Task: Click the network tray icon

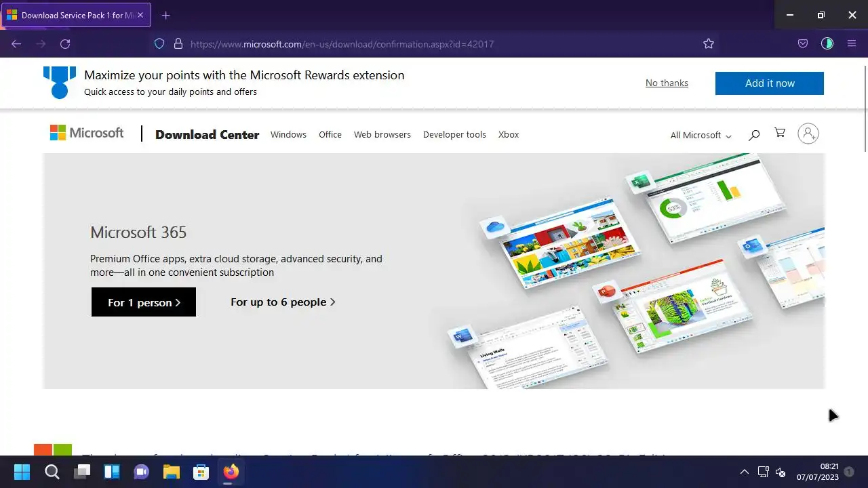Action: [x=763, y=472]
